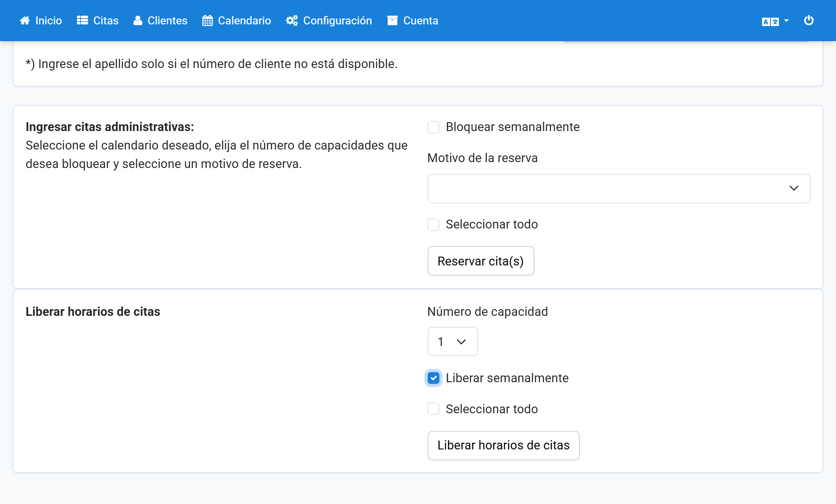Screen dimensions: 836x504
Task: Click the archive box icon beside Cuenta
Action: coord(392,21)
